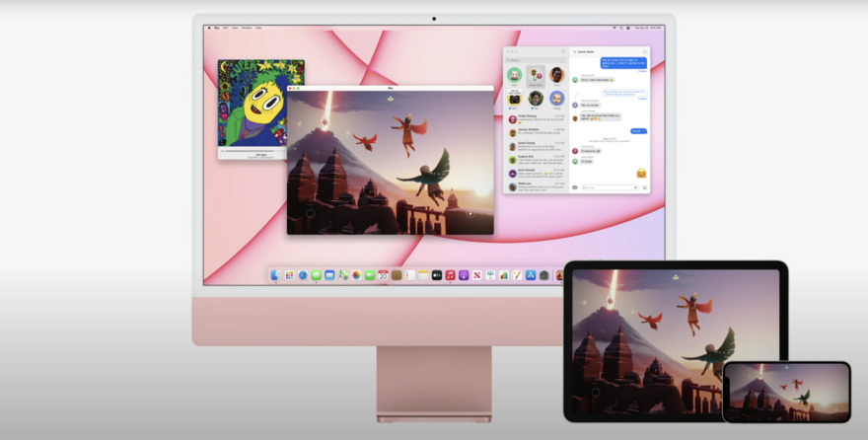The width and height of the screenshot is (868, 440).
Task: Open Photos from the Dock
Action: tap(356, 275)
